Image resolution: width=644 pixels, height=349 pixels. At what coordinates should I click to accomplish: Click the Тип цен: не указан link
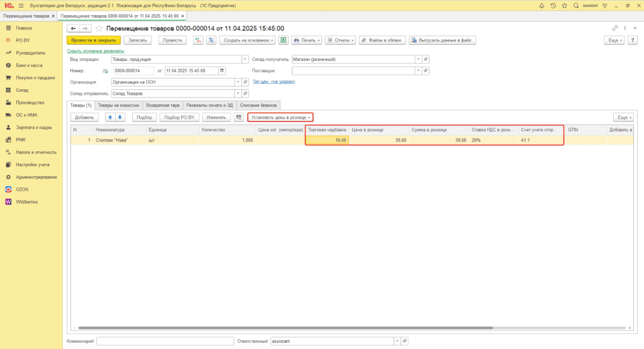[274, 81]
